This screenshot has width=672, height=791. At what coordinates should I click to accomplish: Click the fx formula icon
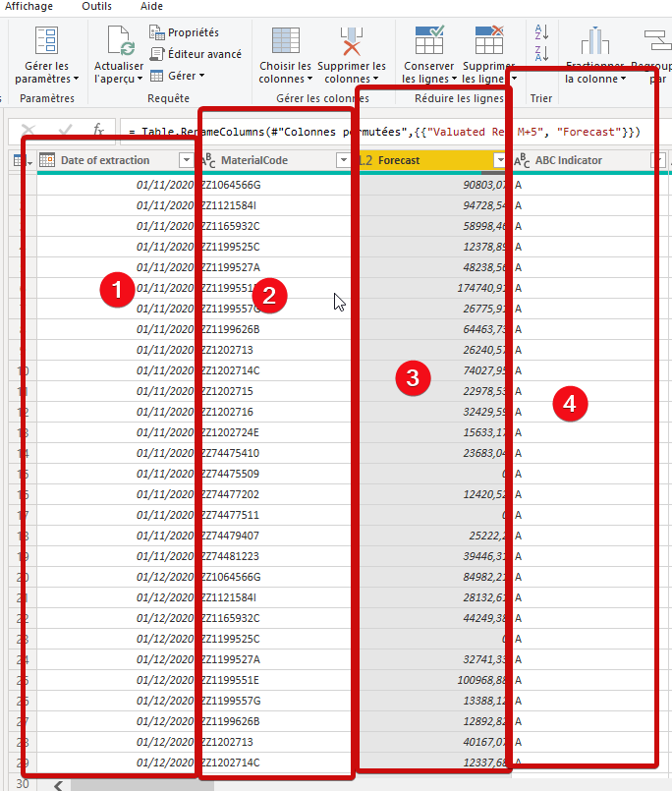(98, 130)
